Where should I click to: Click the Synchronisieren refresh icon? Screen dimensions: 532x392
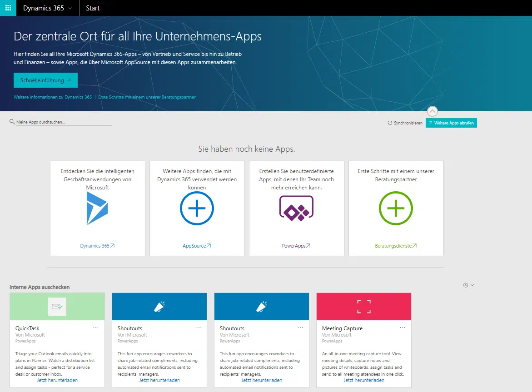click(x=390, y=123)
